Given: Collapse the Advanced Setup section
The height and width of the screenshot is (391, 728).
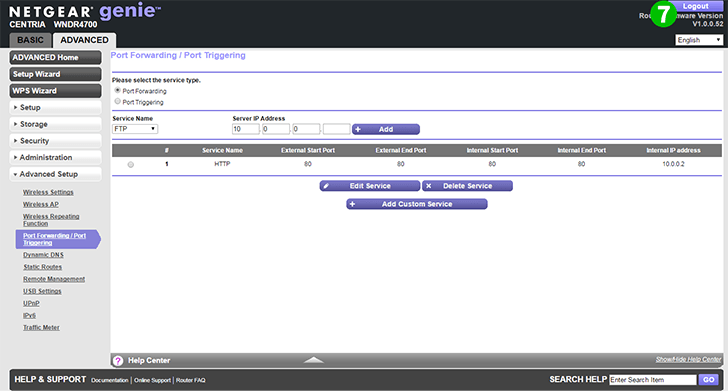Looking at the screenshot, I should (55, 174).
